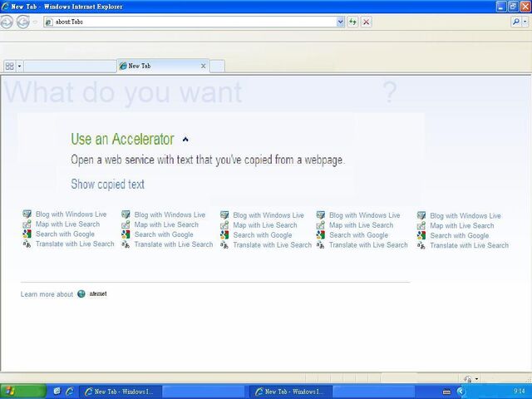Click the globe icon beside Learn more about
This screenshot has height=399, width=532.
(81, 293)
